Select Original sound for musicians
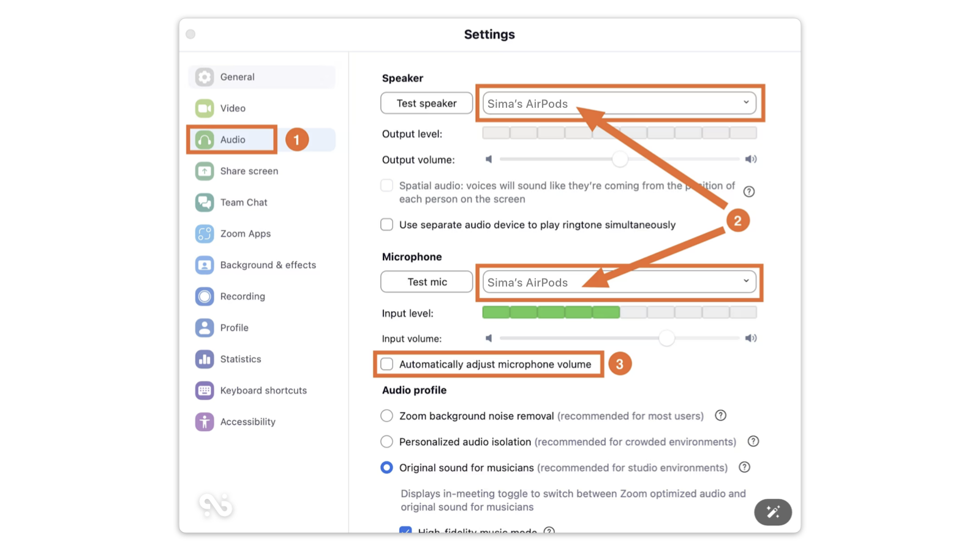The width and height of the screenshot is (980, 551). click(386, 468)
